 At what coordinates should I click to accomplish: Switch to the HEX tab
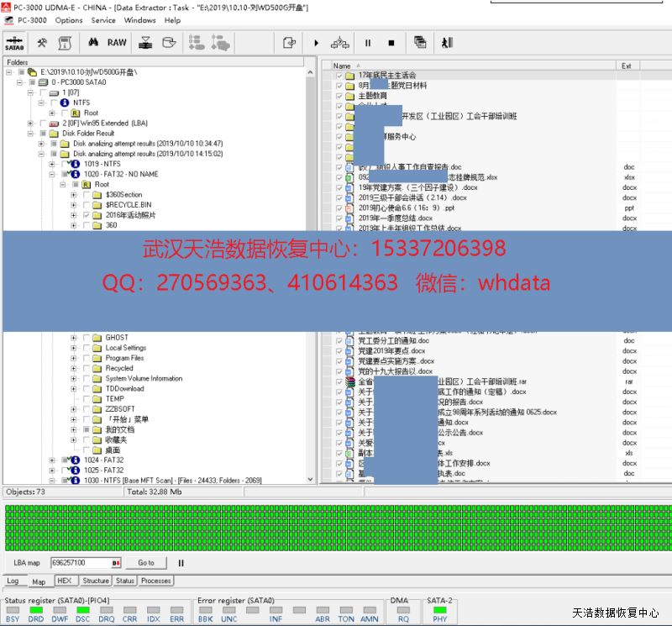click(x=65, y=581)
